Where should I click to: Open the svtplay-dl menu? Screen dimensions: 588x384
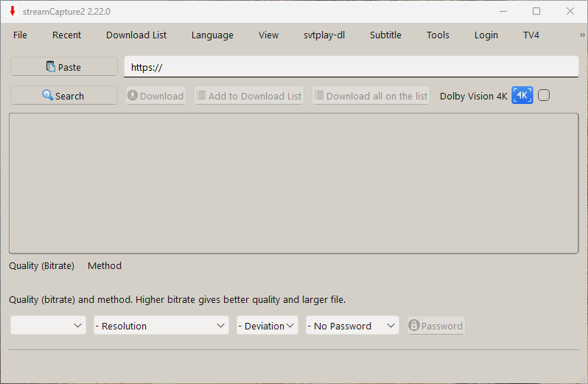pyautogui.click(x=324, y=35)
